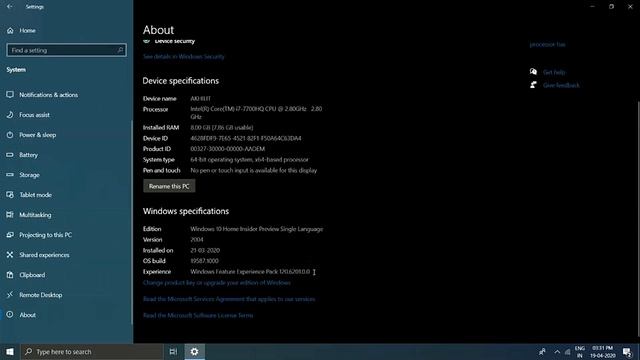This screenshot has width=640, height=360.
Task: Select the Remote Desktop icon
Action: tap(10, 295)
